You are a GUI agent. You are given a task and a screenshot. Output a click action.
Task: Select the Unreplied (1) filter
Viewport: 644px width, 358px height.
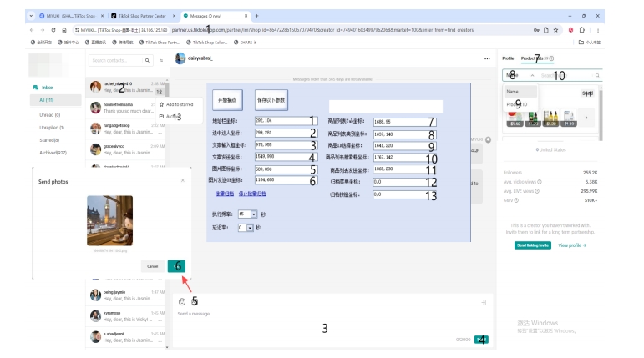point(52,128)
